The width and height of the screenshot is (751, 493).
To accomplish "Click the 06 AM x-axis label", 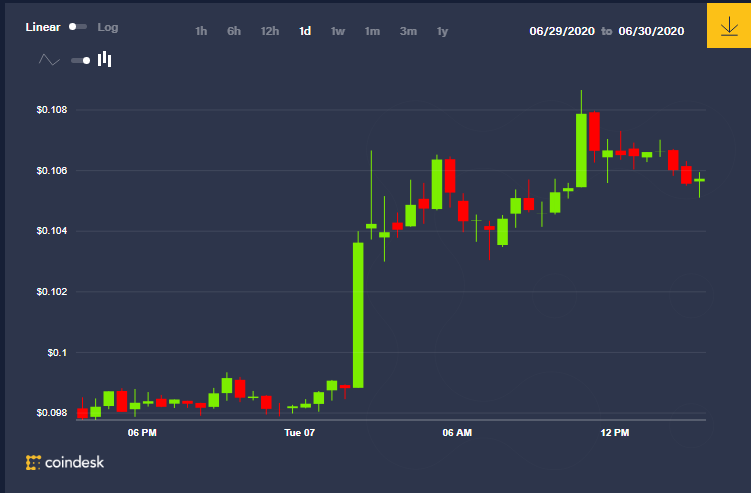I will tap(457, 433).
